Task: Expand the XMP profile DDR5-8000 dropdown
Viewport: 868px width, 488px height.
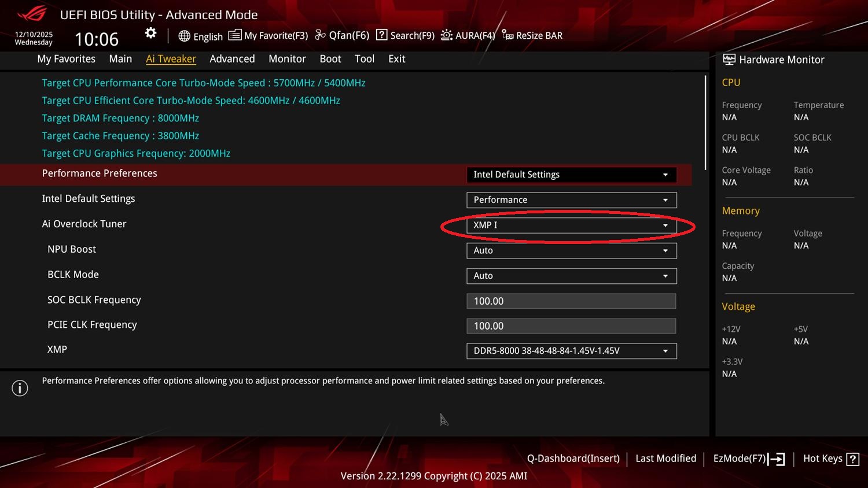Action: coord(571,351)
